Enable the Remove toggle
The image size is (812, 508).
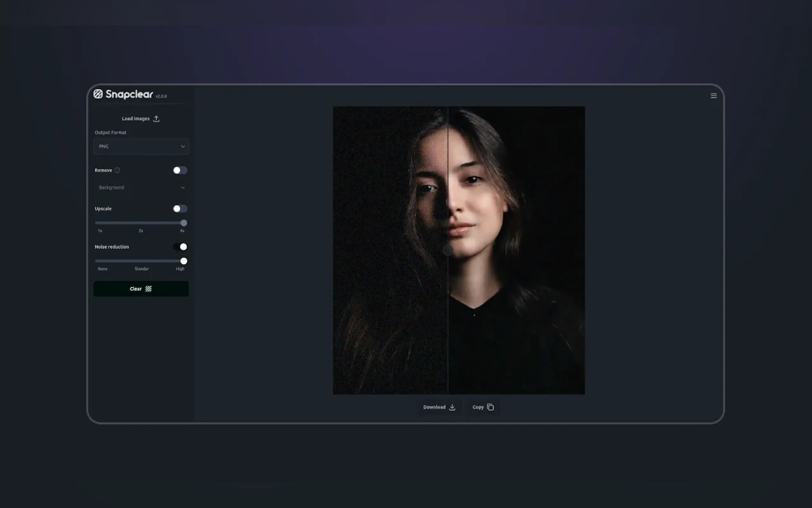pyautogui.click(x=180, y=170)
